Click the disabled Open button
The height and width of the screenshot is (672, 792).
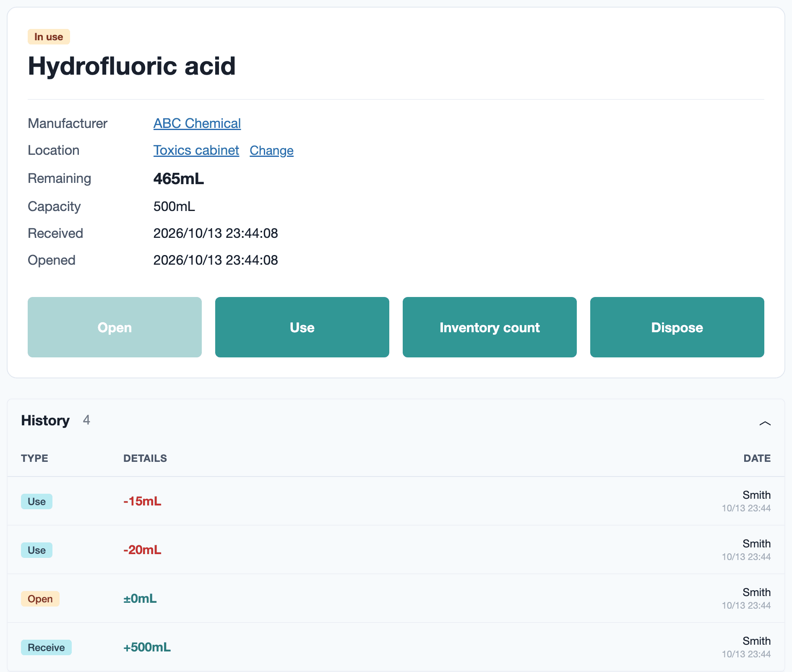pos(115,327)
